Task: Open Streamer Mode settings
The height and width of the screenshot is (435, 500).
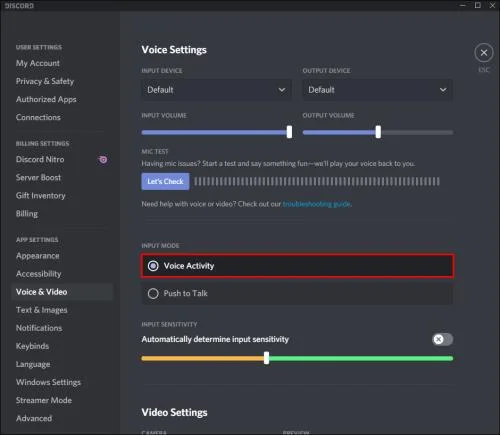Action: click(44, 400)
